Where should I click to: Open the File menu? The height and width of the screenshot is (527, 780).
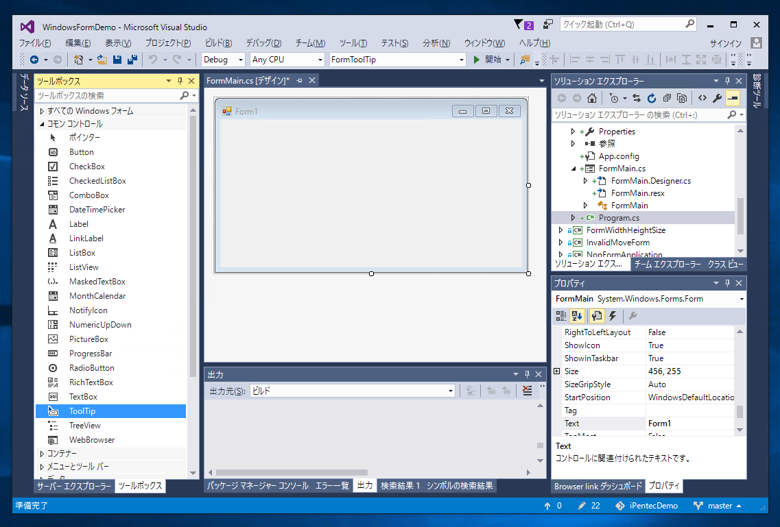tap(35, 43)
